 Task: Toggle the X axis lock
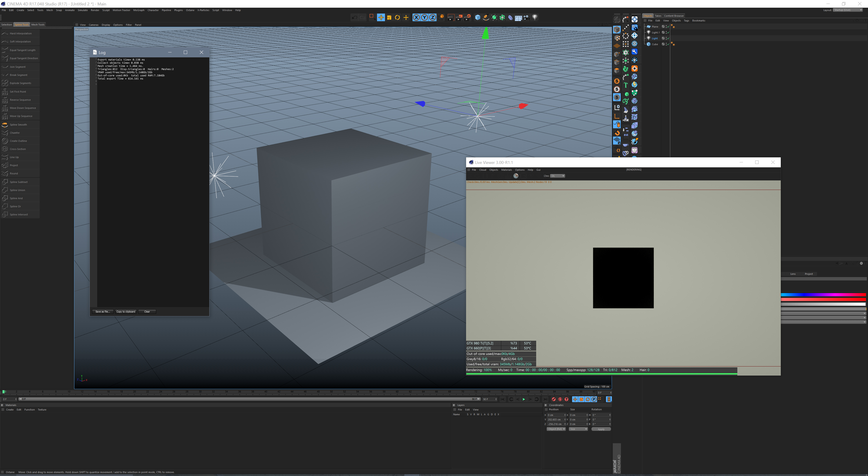point(416,18)
